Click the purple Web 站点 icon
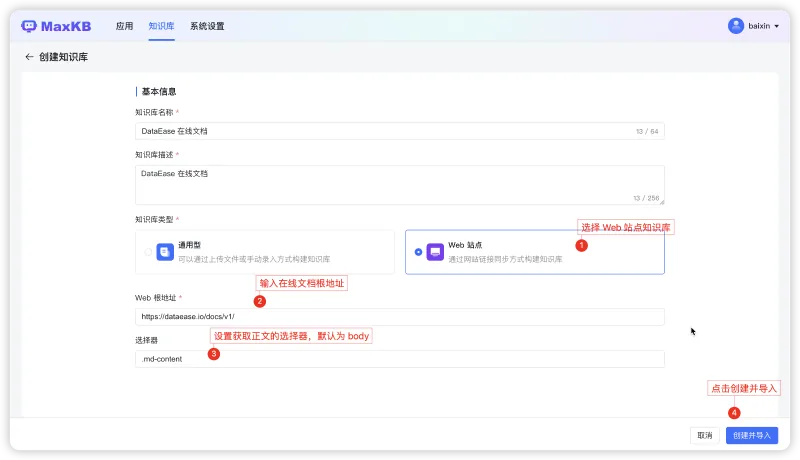 (x=435, y=252)
